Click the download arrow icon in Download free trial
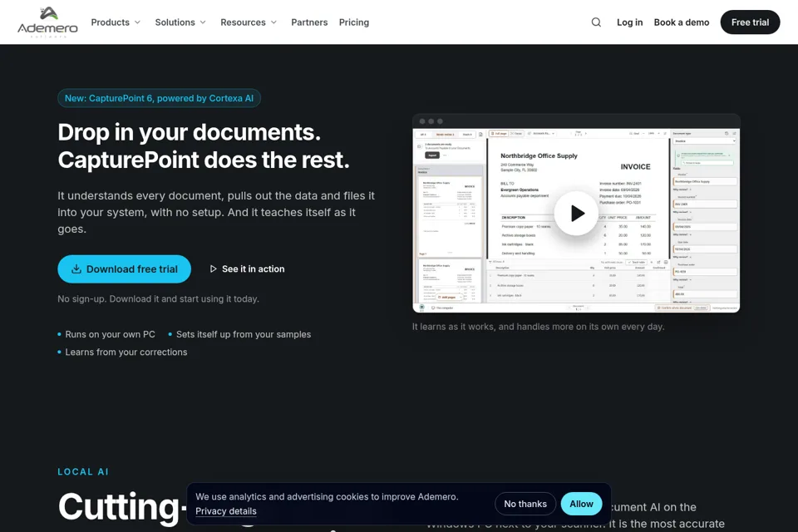 coord(76,268)
